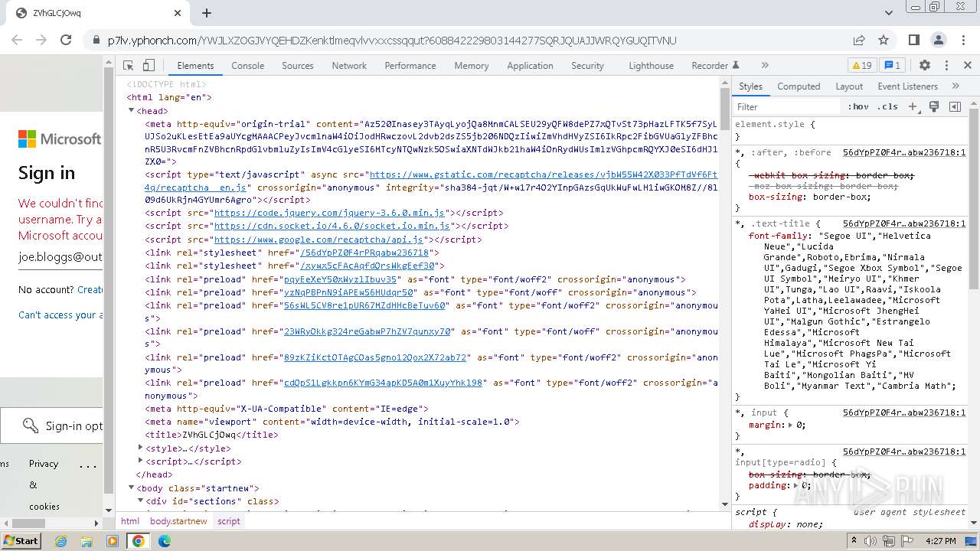The height and width of the screenshot is (551, 980).
Task: Expand the style element node
Action: click(x=140, y=448)
